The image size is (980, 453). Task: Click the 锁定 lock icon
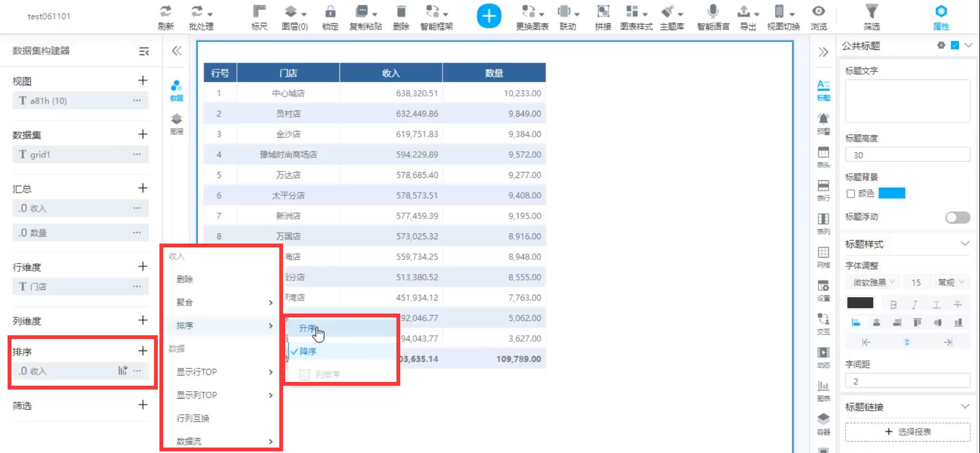tap(330, 11)
